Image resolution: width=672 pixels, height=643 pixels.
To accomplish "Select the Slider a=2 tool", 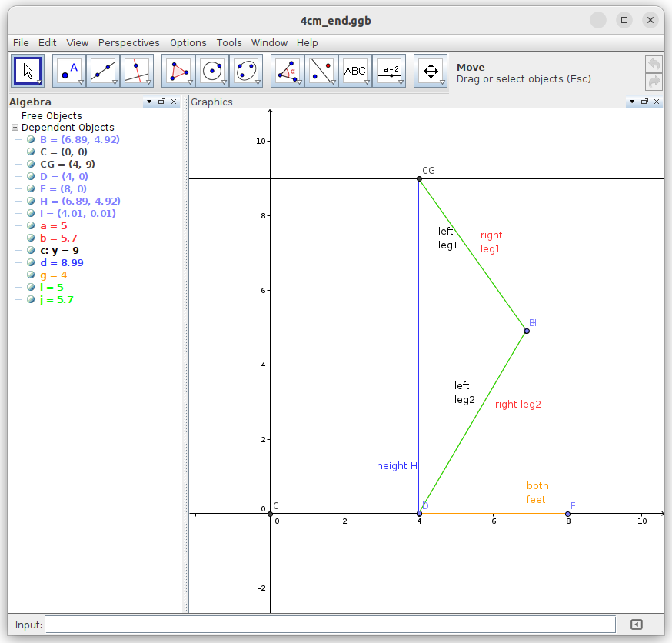I will tap(389, 71).
